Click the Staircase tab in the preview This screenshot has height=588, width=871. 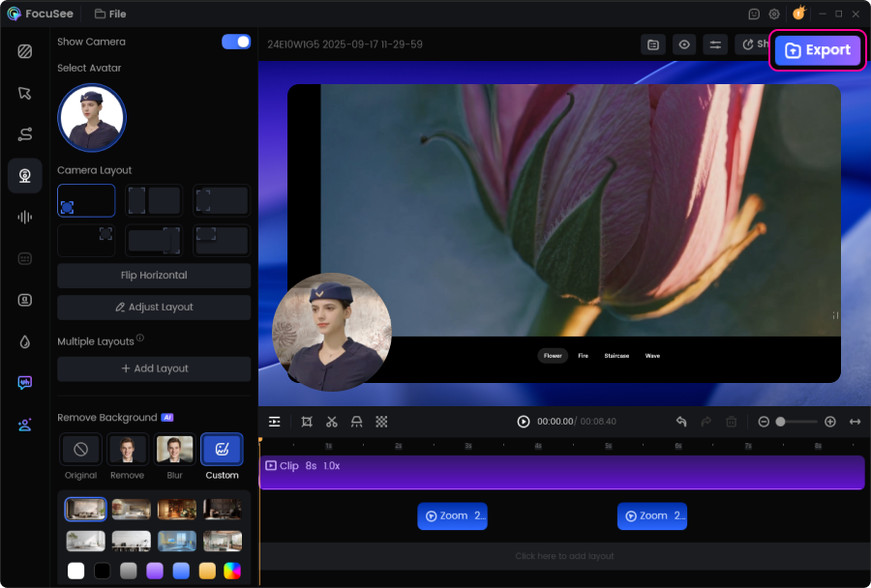coord(616,356)
